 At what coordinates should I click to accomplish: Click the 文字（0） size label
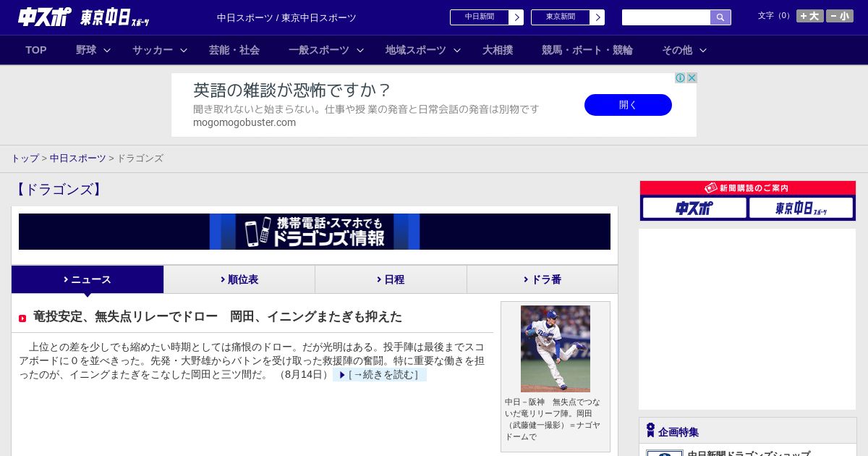click(775, 16)
